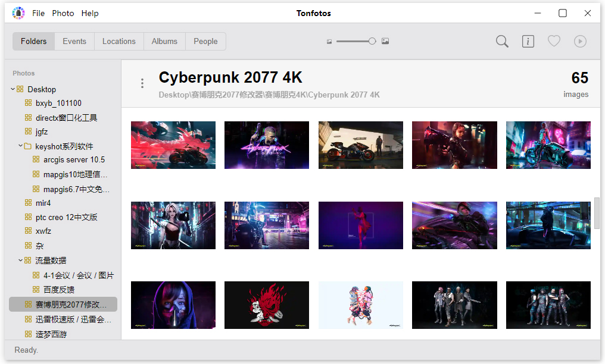
Task: Select the 赛博朋克2077修改 folder
Action: click(x=63, y=305)
